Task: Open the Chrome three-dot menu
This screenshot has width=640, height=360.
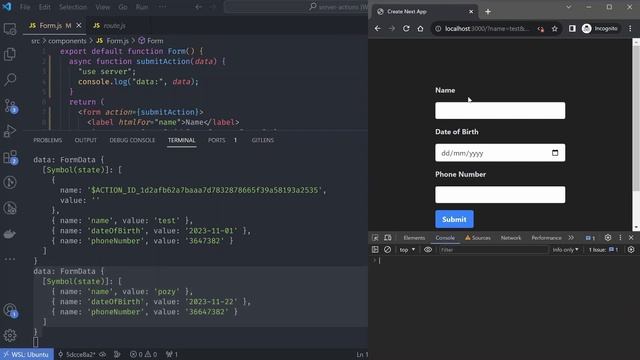Action: (630, 29)
